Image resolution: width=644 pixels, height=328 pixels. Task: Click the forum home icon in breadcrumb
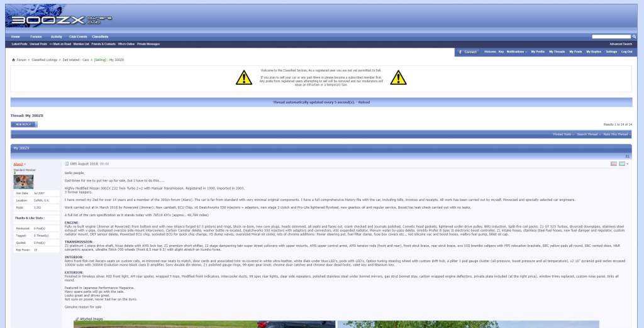pyautogui.click(x=14, y=60)
